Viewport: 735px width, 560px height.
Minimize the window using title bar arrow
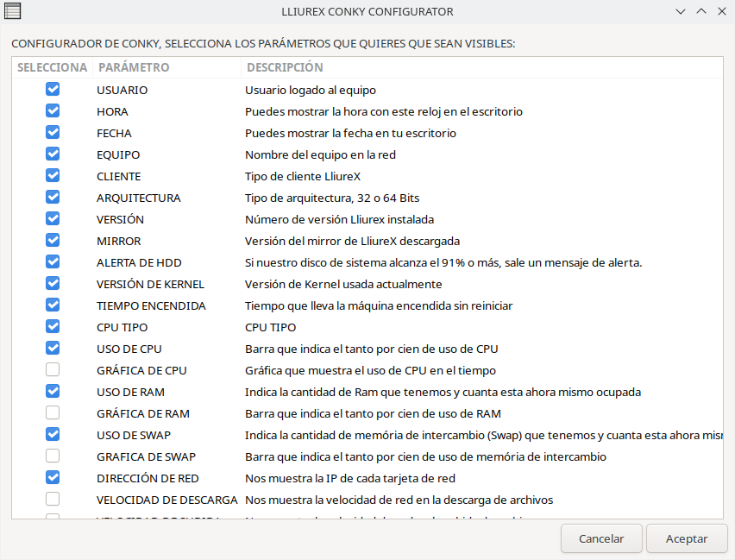pyautogui.click(x=681, y=12)
